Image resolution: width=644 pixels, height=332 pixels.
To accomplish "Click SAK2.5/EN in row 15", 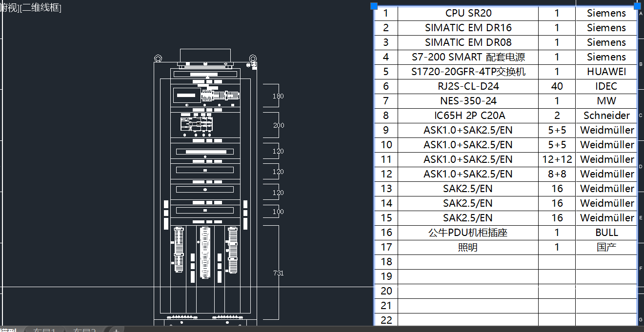I will pos(468,218).
